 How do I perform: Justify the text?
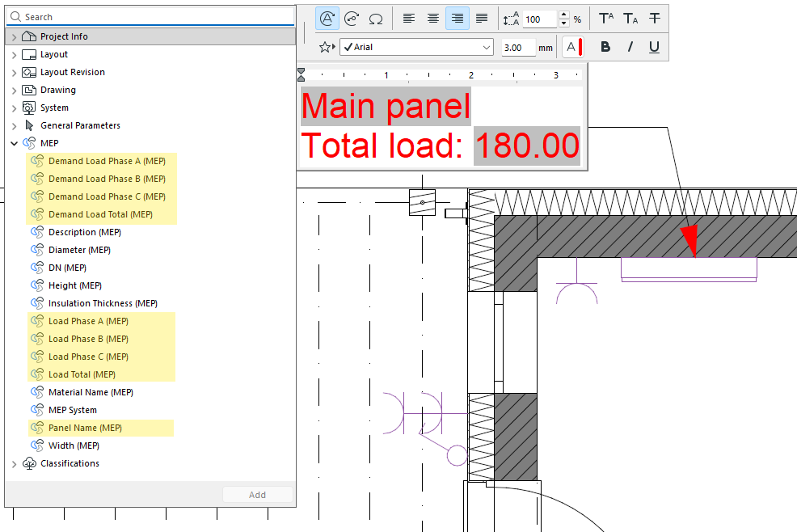click(481, 19)
